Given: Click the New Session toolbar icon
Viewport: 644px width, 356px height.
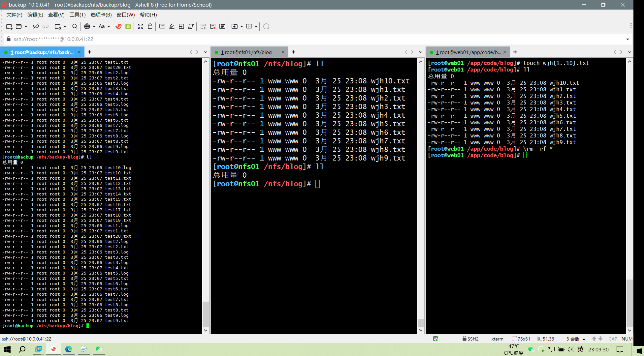Looking at the screenshot, I should click(9, 26).
